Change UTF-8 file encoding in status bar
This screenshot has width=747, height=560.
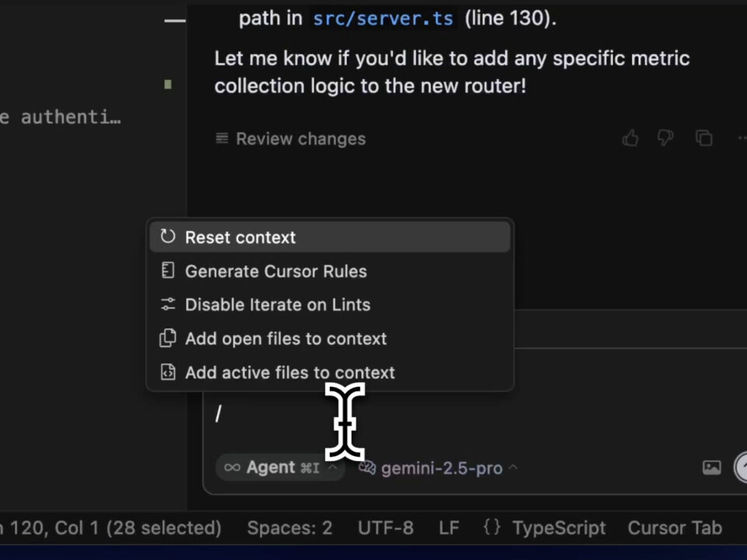385,528
